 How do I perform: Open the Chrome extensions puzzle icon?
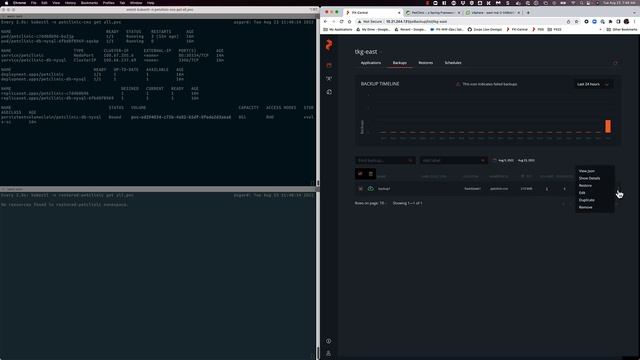pos(611,22)
